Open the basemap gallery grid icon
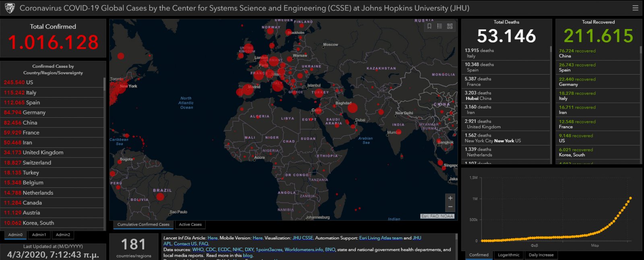Image resolution: width=644 pixels, height=260 pixels. tap(450, 26)
